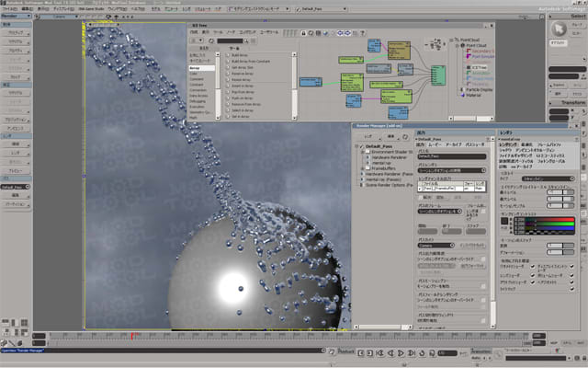This screenshot has width=588, height=368.
Task: Toggle the ライトマップ checkbox
Action: pos(571,289)
